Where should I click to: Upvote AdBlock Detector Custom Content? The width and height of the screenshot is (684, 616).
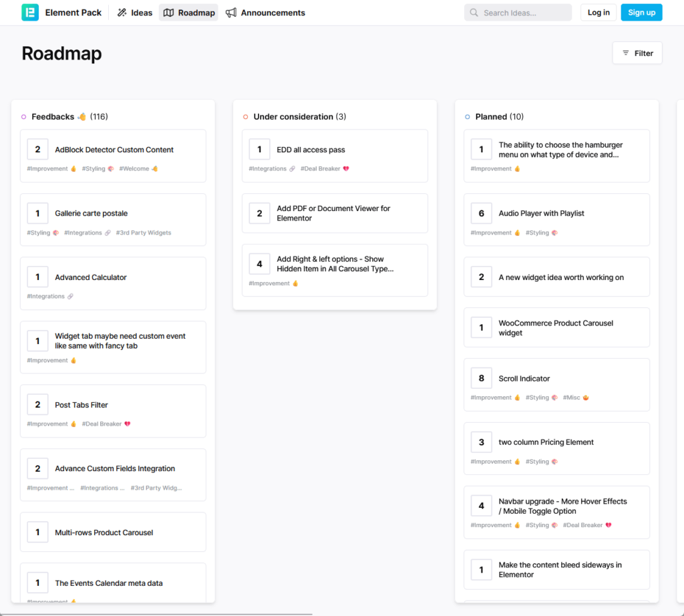pyautogui.click(x=37, y=150)
